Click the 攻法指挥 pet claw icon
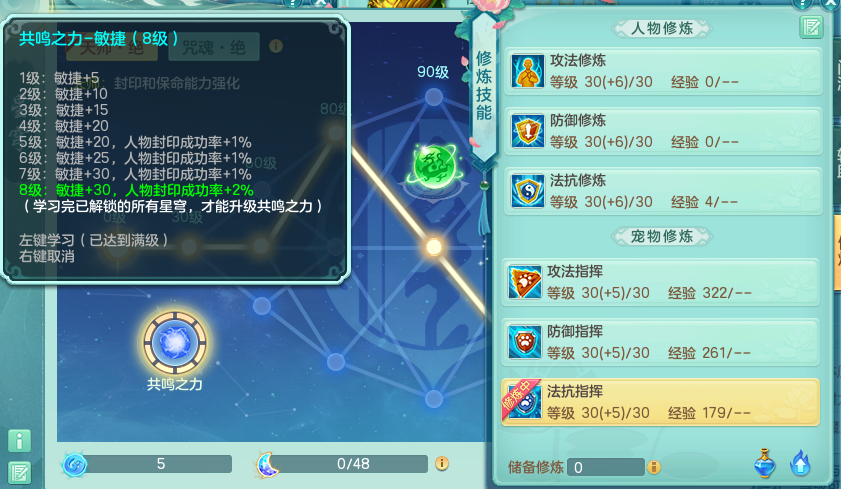The height and width of the screenshot is (489, 841). [525, 282]
